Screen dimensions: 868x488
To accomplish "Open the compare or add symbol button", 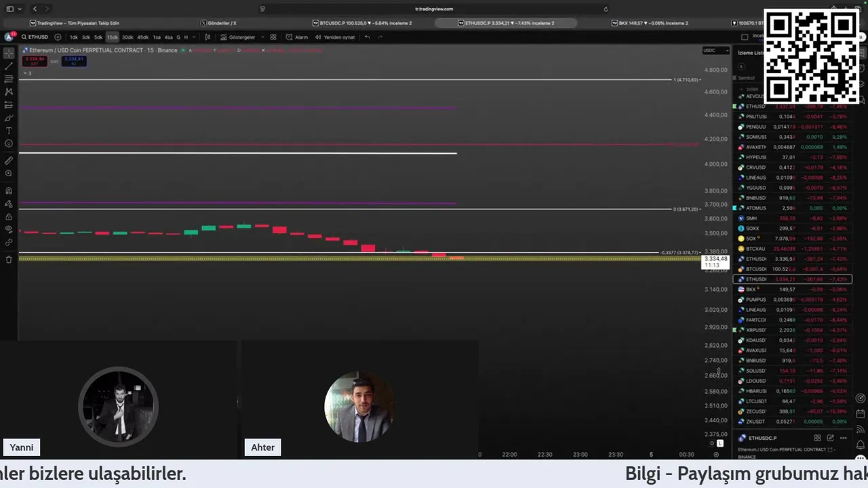I will pos(58,37).
